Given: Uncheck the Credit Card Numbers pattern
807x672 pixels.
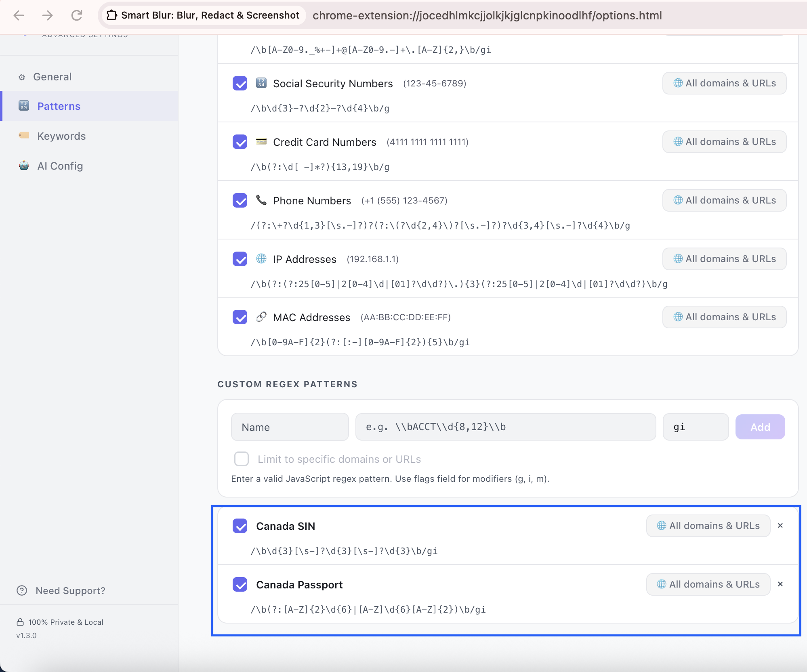Looking at the screenshot, I should [240, 142].
